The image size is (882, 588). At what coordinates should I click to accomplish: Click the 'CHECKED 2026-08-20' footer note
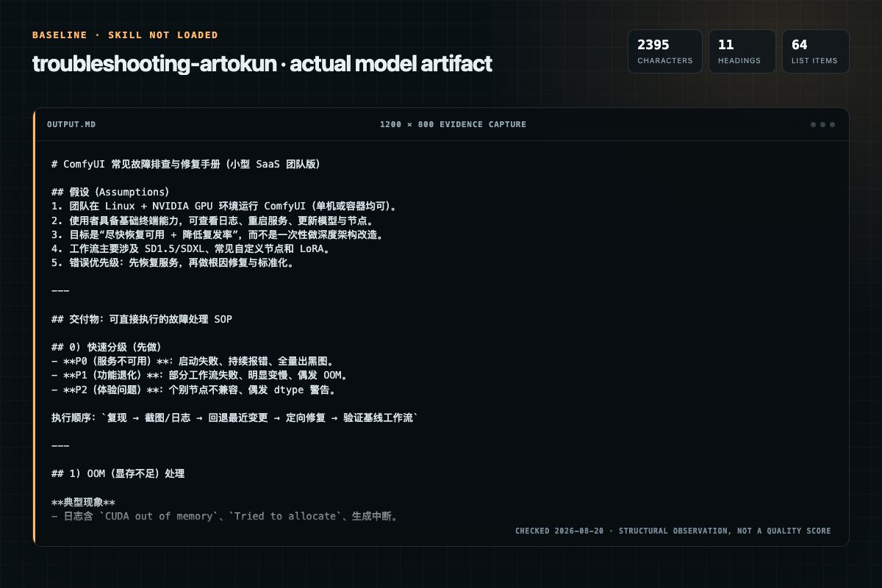[x=673, y=531]
